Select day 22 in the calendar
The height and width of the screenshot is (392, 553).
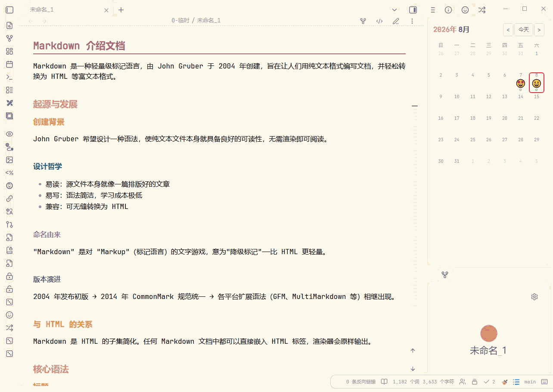[x=537, y=118]
